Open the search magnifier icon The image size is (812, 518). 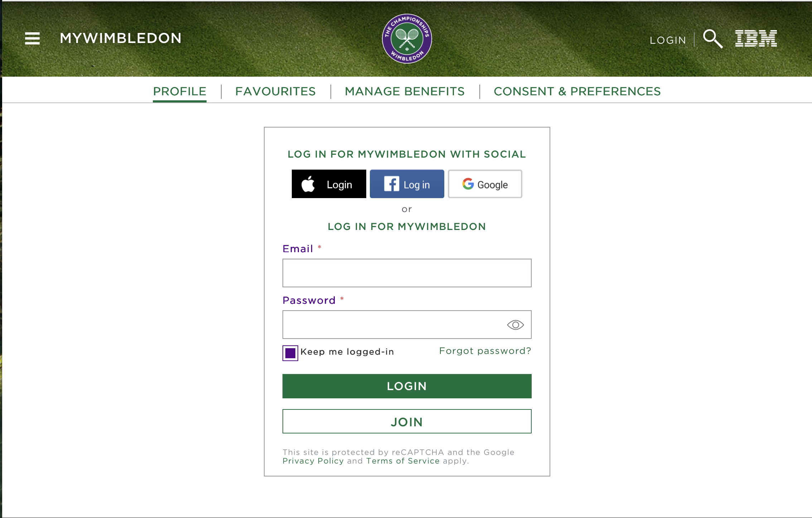point(713,39)
